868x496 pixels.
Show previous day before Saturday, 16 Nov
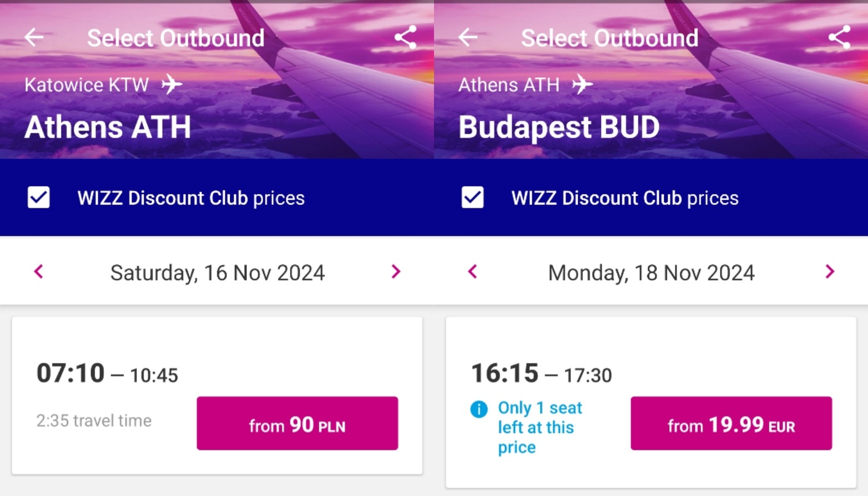point(38,272)
